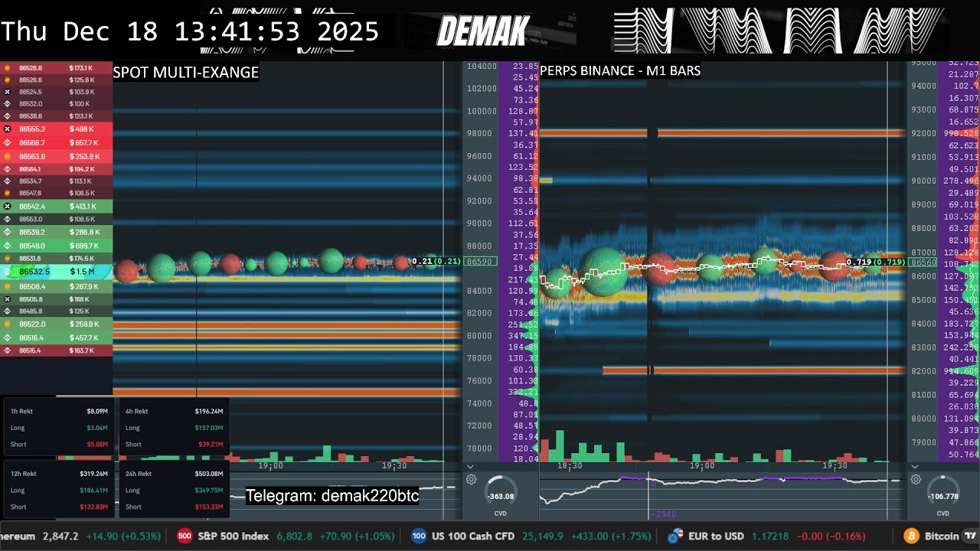
Task: Click exchange icon on 86522.0 trade row
Action: pyautogui.click(x=8, y=324)
